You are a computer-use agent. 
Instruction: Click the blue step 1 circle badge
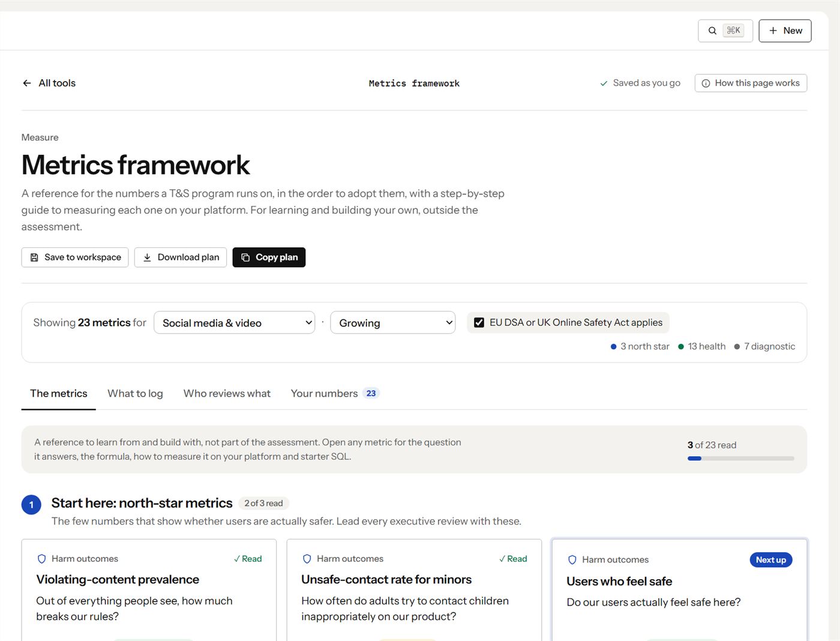tap(31, 505)
